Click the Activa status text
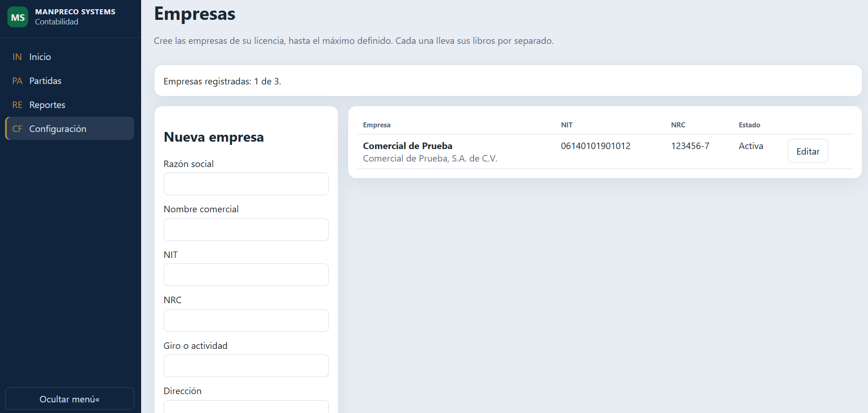 point(751,146)
